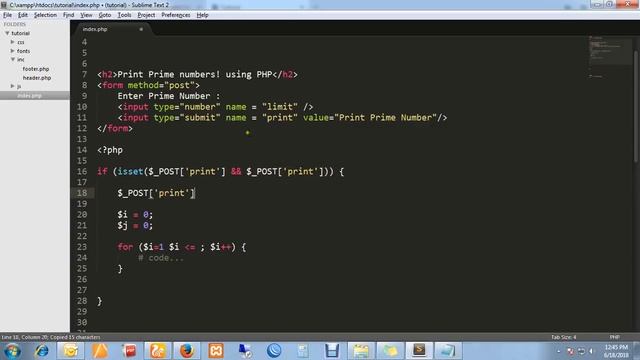This screenshot has height=360, width=640.
Task: Click the submit input line 11
Action: (282, 118)
